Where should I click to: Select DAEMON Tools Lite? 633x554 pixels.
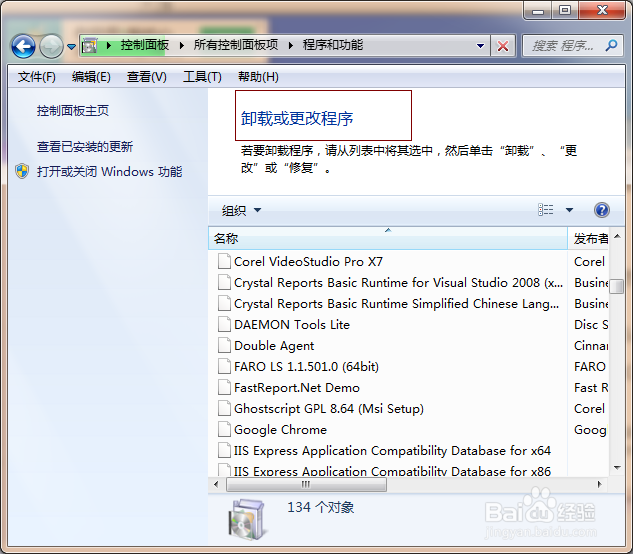292,325
